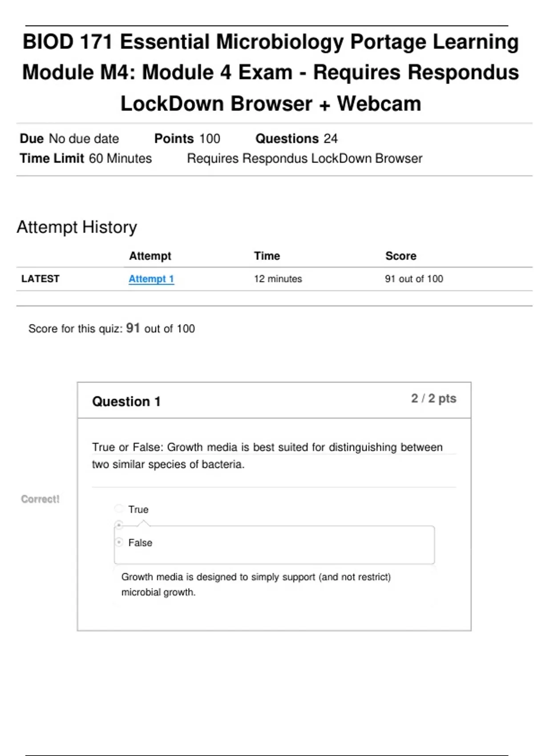534x756 pixels.
Task: Click the Due No due date text
Action: [x=69, y=139]
